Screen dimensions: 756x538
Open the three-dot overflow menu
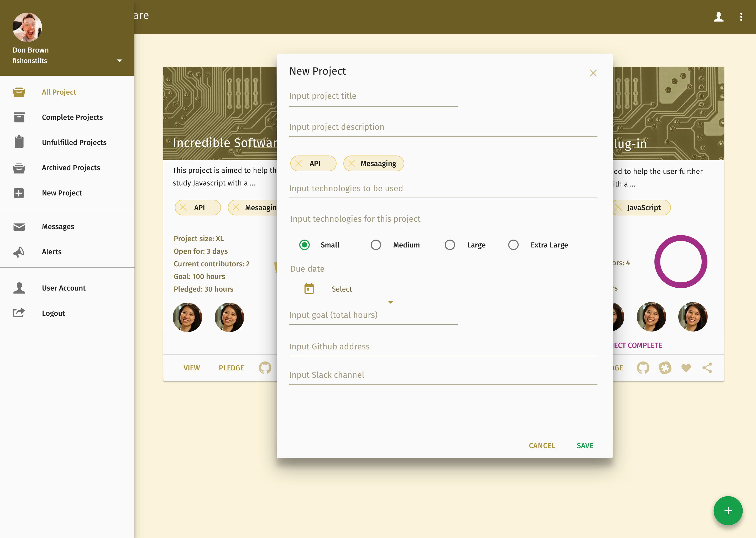click(741, 17)
